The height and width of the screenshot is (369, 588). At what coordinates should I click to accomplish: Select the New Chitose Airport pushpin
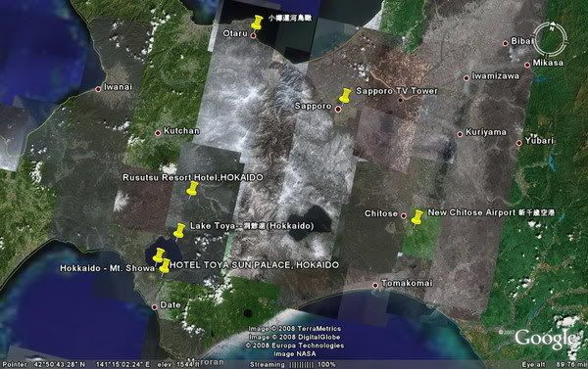417,217
